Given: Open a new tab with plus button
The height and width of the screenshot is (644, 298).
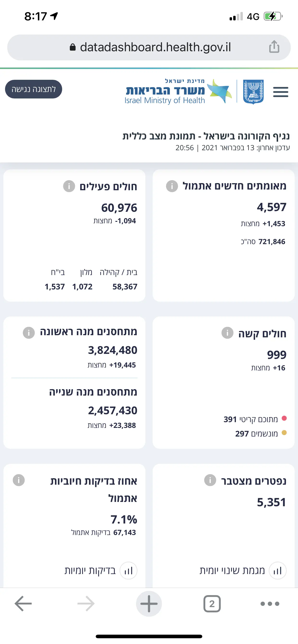Looking at the screenshot, I should (x=149, y=604).
